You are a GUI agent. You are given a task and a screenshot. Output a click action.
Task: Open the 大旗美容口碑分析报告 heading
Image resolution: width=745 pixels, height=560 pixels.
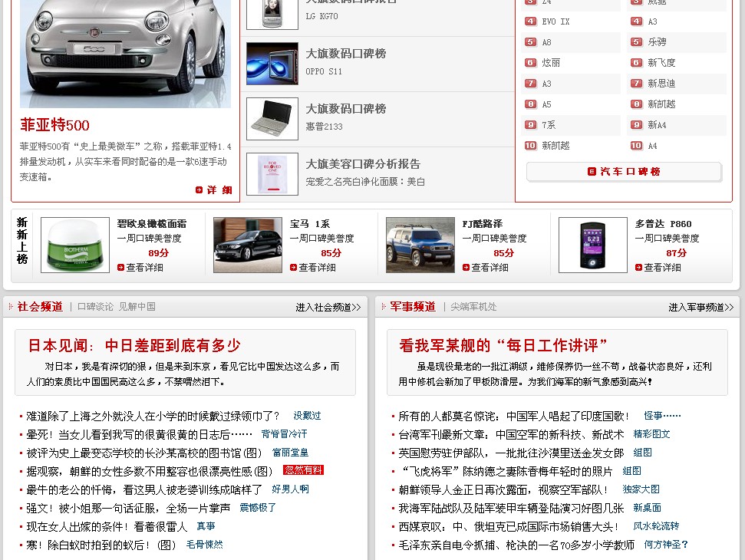[x=363, y=164]
